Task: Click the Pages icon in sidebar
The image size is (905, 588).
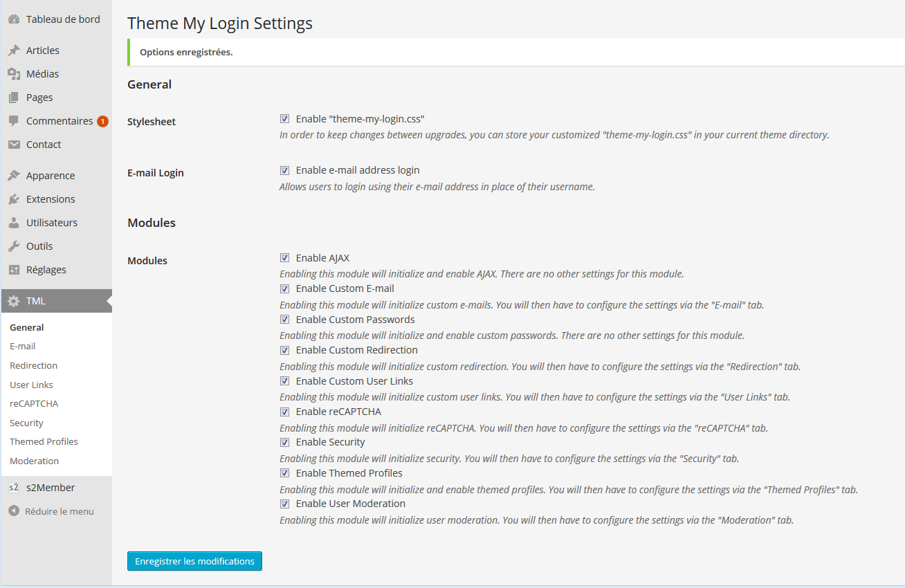Action: click(x=14, y=98)
